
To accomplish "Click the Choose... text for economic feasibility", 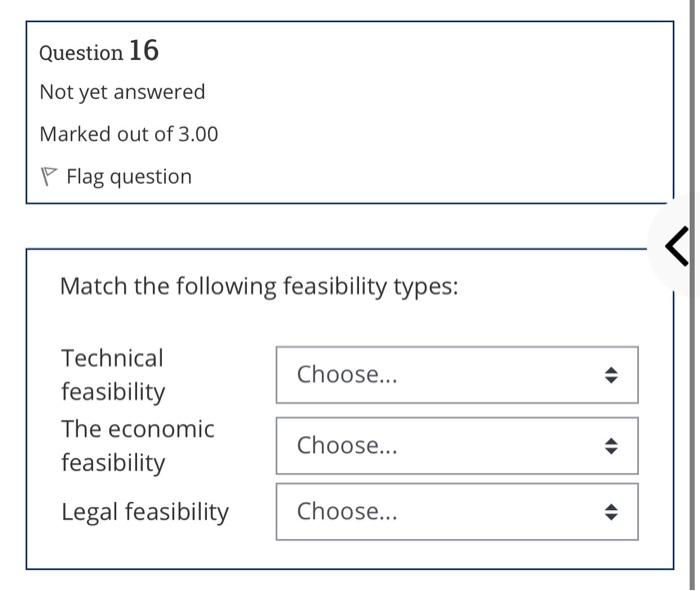I will 347,446.
